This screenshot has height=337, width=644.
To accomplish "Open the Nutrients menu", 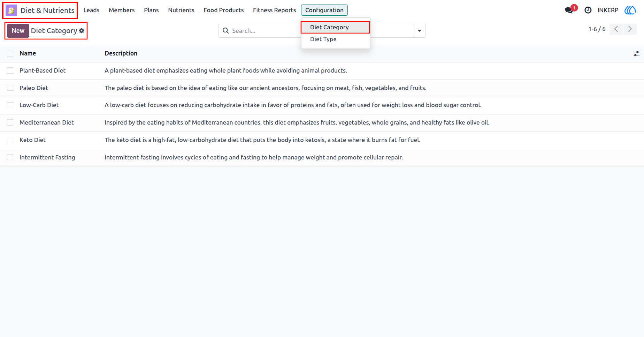I will point(181,10).
